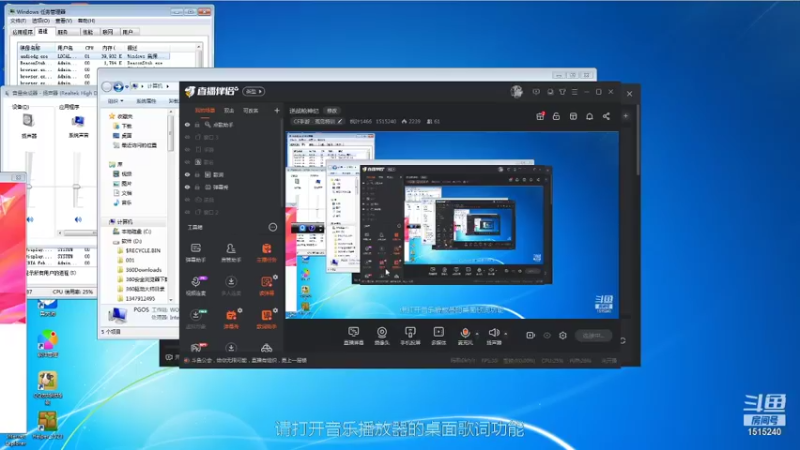Click the mode pill beside 直播伴侣 logo
The height and width of the screenshot is (450, 800).
click(254, 91)
